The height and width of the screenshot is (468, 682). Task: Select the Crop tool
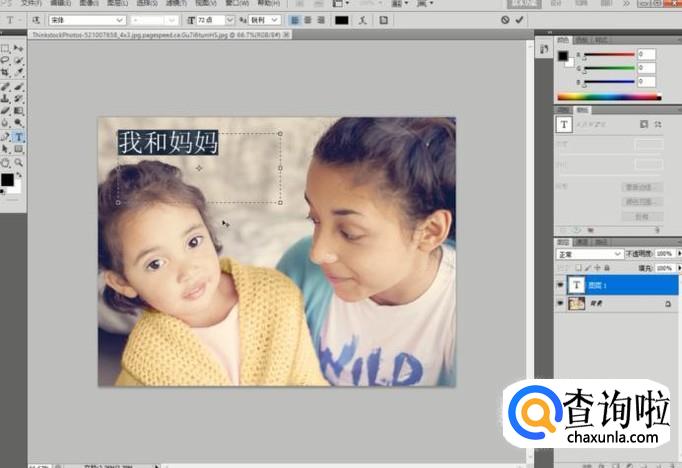5,73
